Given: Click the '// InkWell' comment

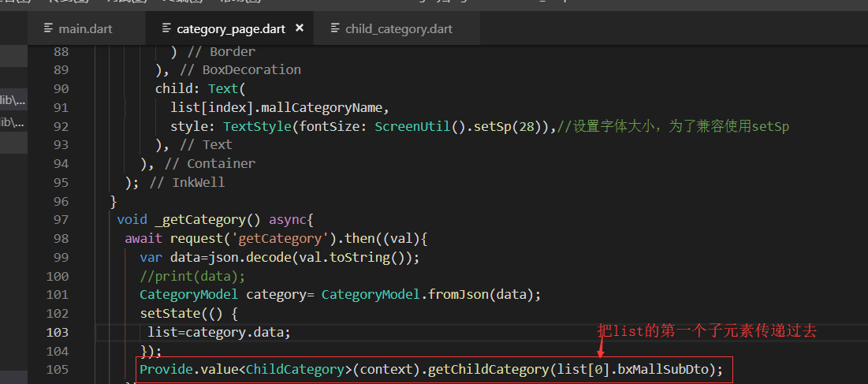Looking at the screenshot, I should click(187, 183).
